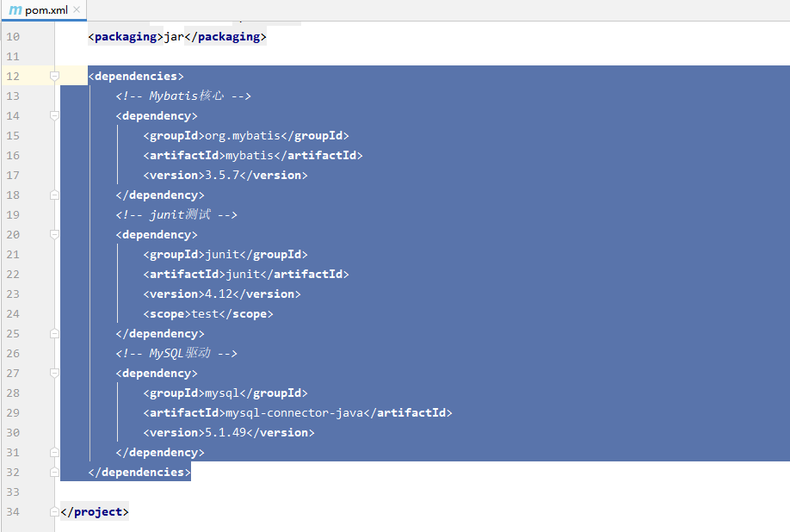Collapse the junit dependency on line 20
Screen dimensions: 790x532
tap(54, 235)
